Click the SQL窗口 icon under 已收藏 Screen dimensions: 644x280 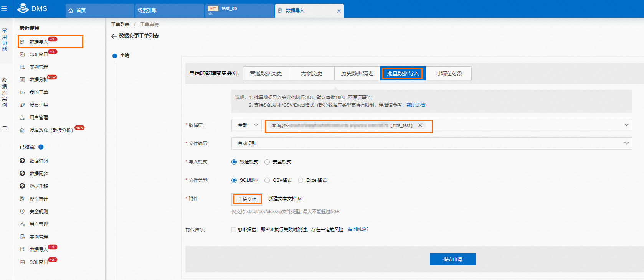pos(22,262)
